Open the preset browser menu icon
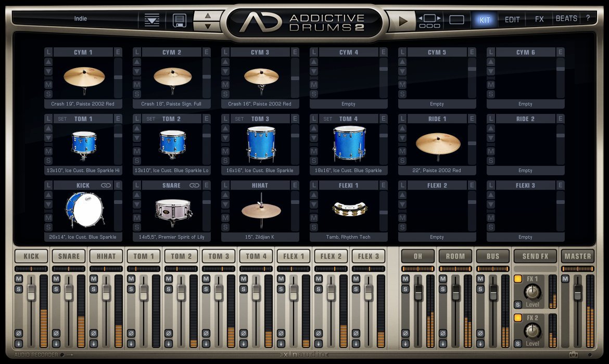This screenshot has width=609, height=364. (152, 20)
